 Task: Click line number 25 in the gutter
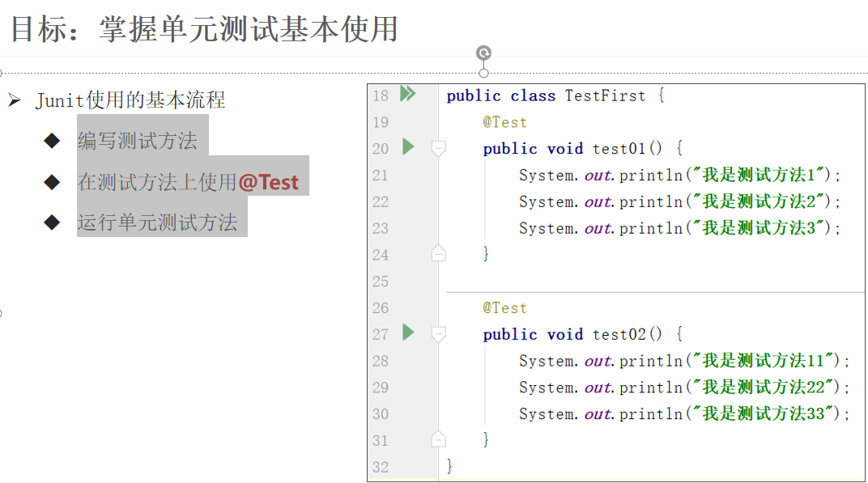[x=381, y=282]
